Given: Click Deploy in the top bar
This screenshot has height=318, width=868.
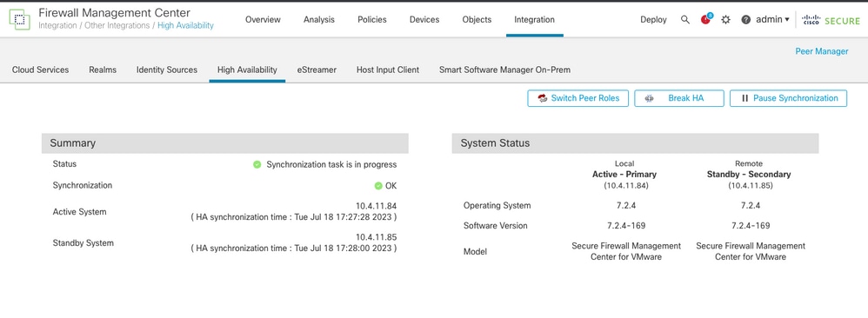Looking at the screenshot, I should pos(654,19).
